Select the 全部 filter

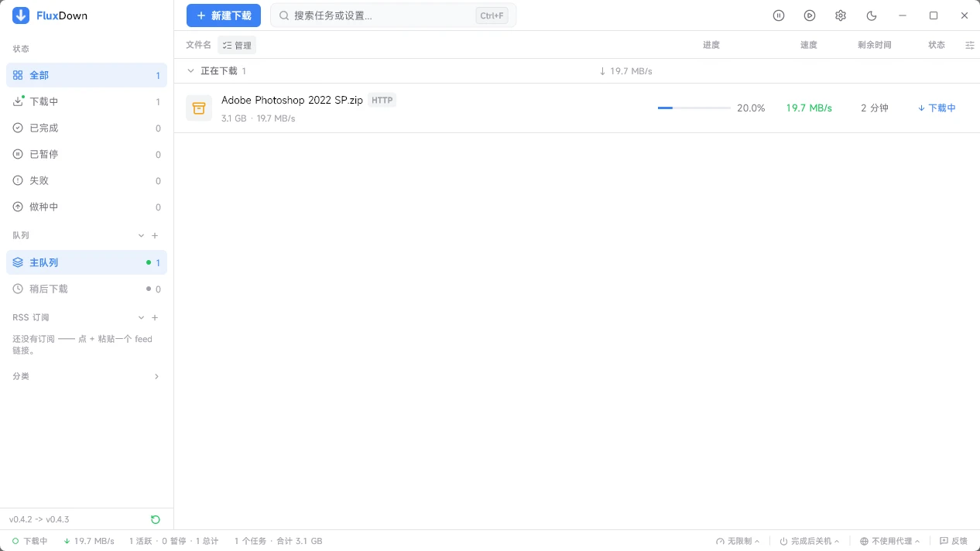[x=87, y=75]
